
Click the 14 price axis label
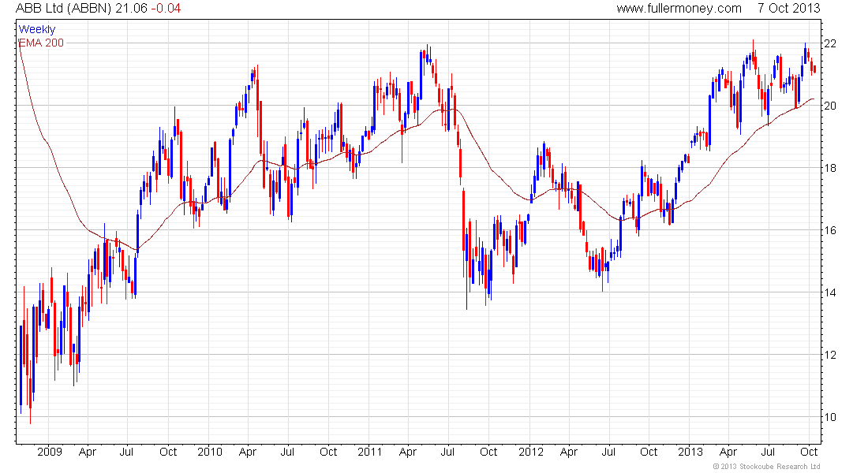pyautogui.click(x=830, y=292)
